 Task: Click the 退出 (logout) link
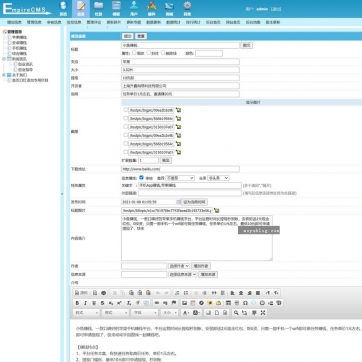(276, 9)
